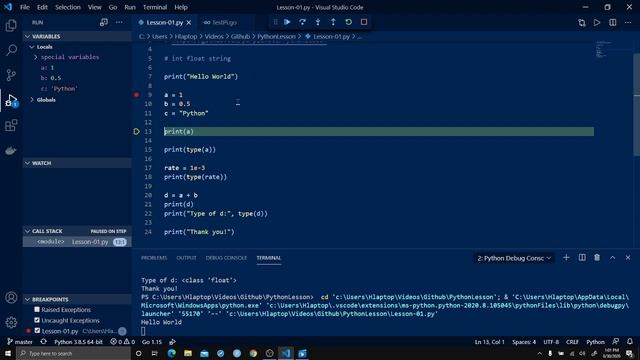The height and width of the screenshot is (360, 640).
Task: Open the Run and Debug view
Action: [11, 100]
